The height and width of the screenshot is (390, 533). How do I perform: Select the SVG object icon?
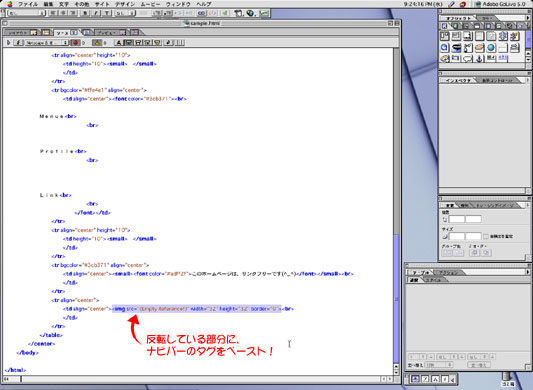(x=468, y=48)
